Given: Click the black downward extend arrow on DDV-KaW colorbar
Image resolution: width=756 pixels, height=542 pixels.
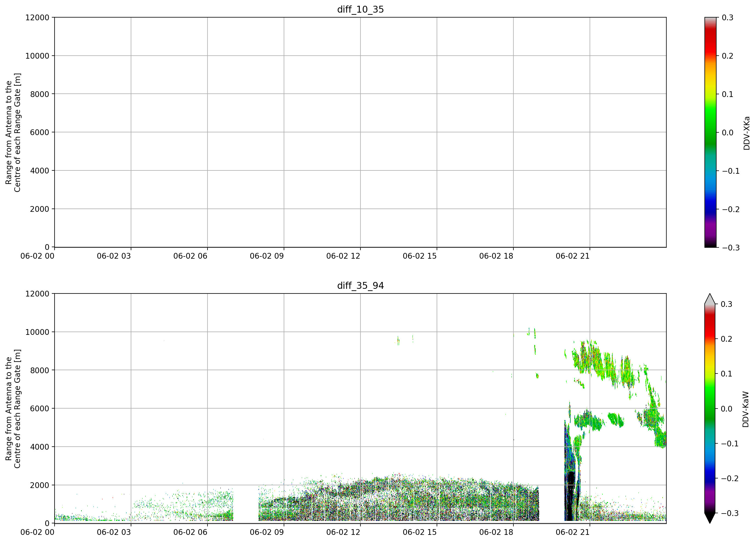Looking at the screenshot, I should (x=710, y=518).
